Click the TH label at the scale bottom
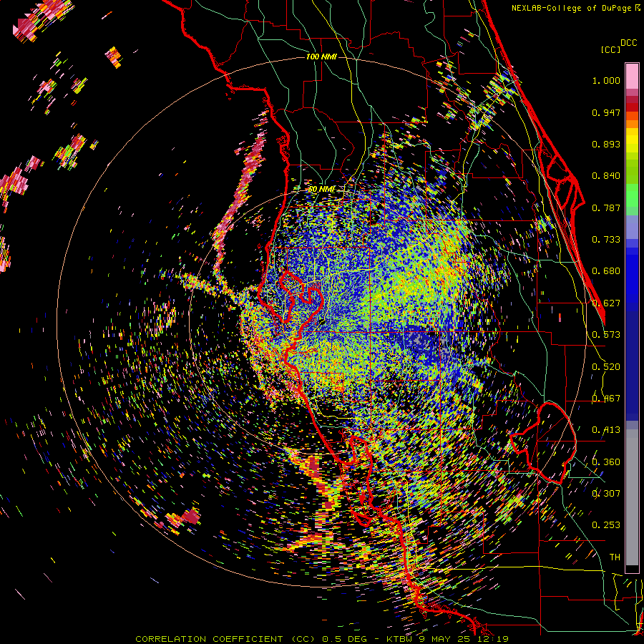This screenshot has height=644, width=644. click(x=615, y=557)
